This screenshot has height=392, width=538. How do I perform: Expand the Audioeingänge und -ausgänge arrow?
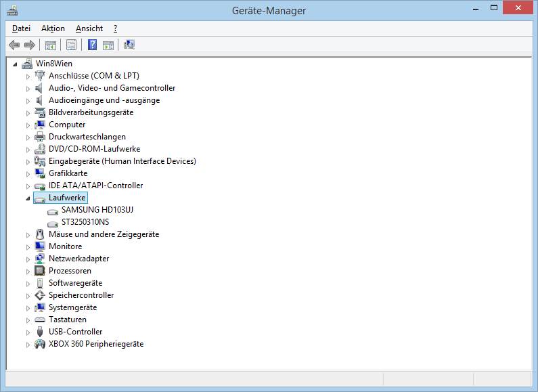(x=28, y=101)
